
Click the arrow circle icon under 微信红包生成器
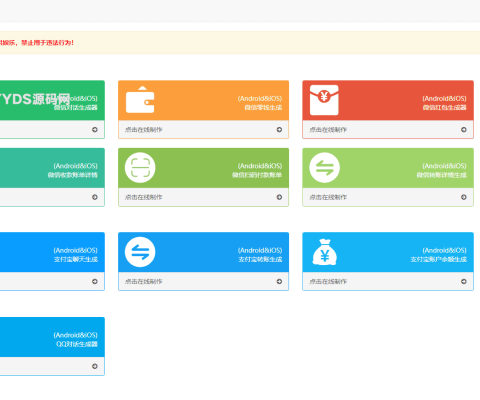pos(464,129)
